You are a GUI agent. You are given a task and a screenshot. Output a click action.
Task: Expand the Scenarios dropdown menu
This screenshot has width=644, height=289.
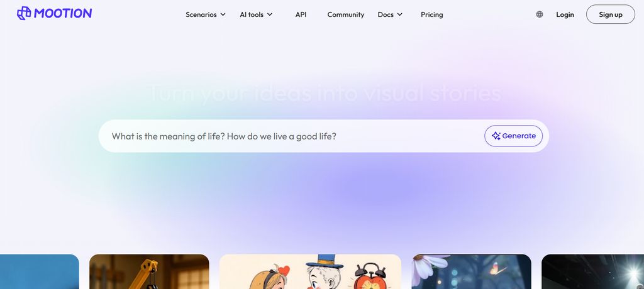tap(206, 14)
